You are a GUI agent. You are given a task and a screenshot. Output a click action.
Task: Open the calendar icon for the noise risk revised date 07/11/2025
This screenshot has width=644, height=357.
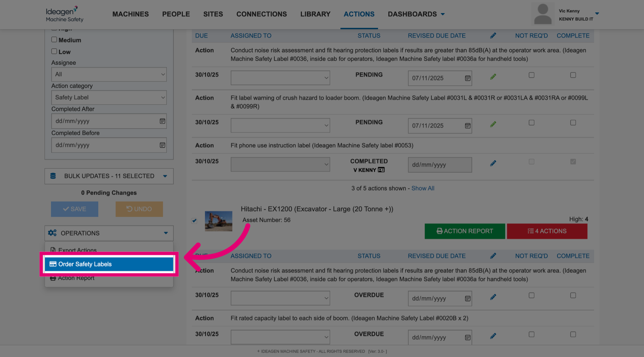coord(468,78)
